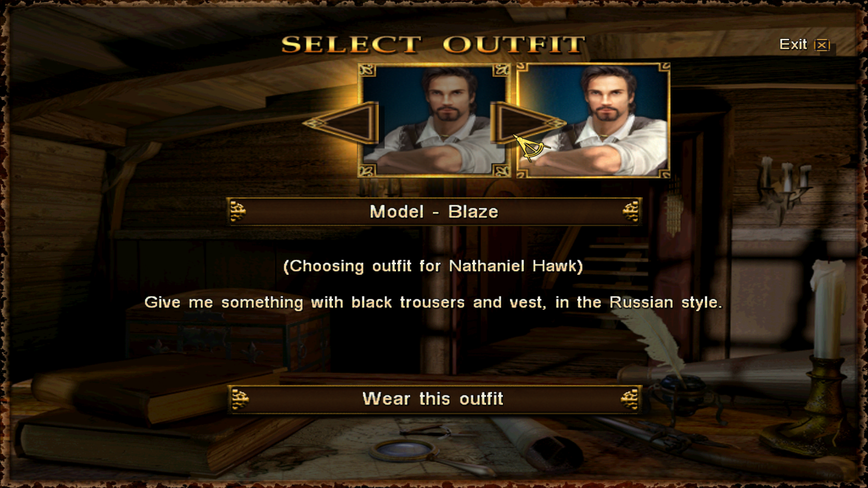Viewport: 868px width, 488px height.
Task: Click top-left corner ornament of the left portrait
Action: tap(367, 70)
